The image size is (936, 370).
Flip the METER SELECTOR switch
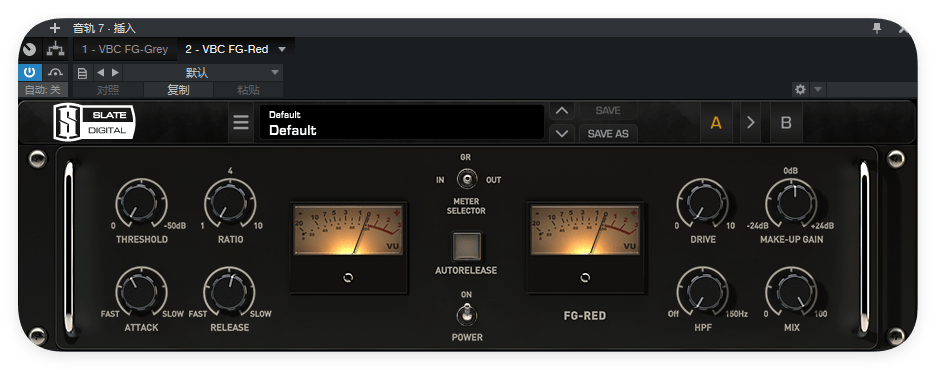tap(467, 180)
